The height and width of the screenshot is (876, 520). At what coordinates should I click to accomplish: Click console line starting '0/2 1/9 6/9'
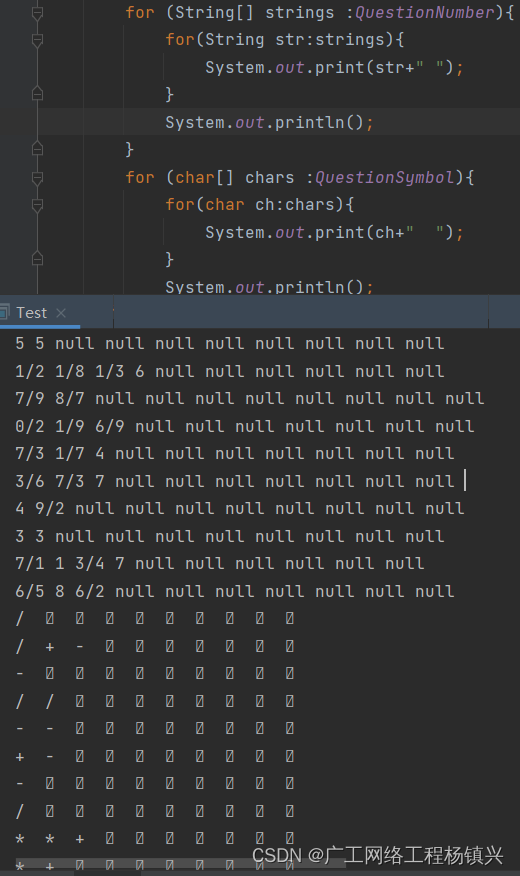pos(245,427)
